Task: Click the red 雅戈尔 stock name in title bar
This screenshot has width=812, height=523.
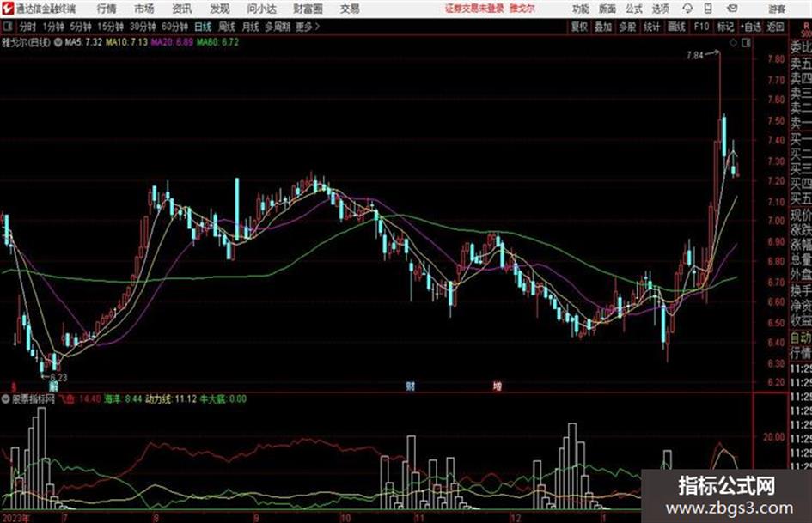Action: pyautogui.click(x=522, y=9)
